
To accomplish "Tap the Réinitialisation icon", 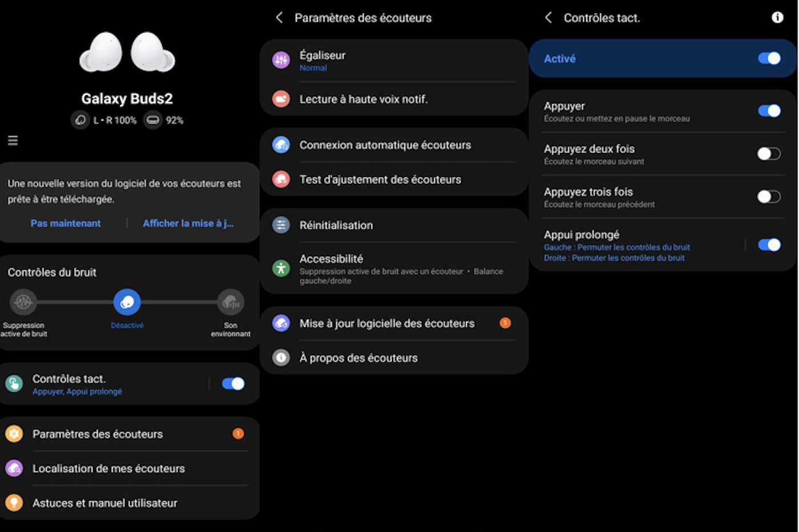I will coord(281,225).
